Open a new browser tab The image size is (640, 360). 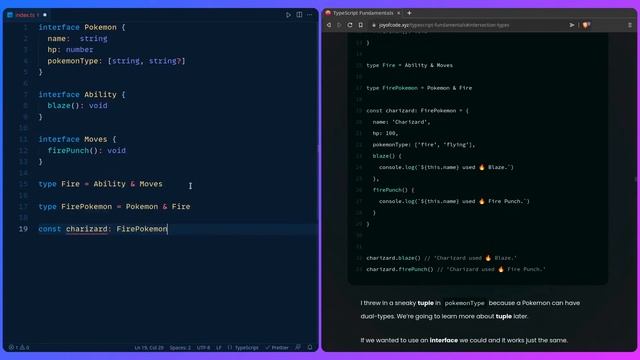tap(409, 13)
